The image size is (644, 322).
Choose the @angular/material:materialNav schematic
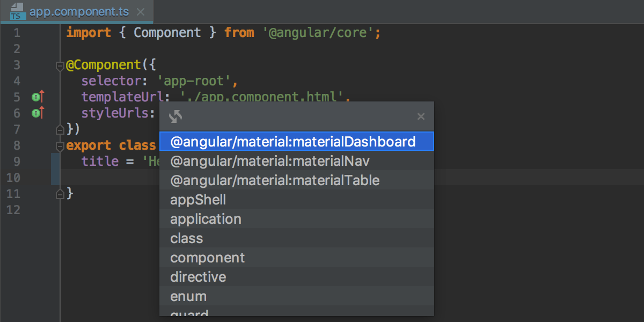[268, 160]
